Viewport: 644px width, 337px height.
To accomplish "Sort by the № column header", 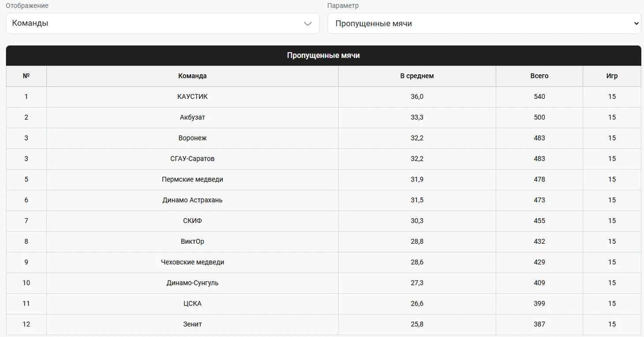I will click(x=26, y=76).
